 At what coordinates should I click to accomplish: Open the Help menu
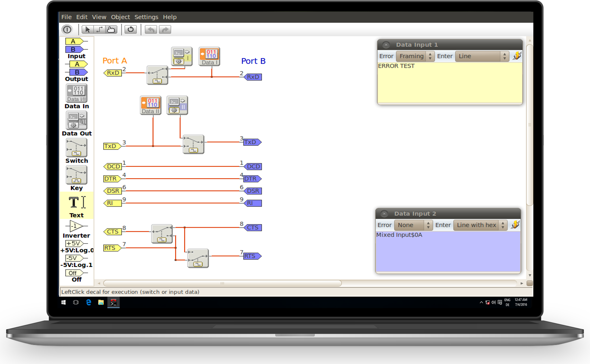[x=170, y=17]
